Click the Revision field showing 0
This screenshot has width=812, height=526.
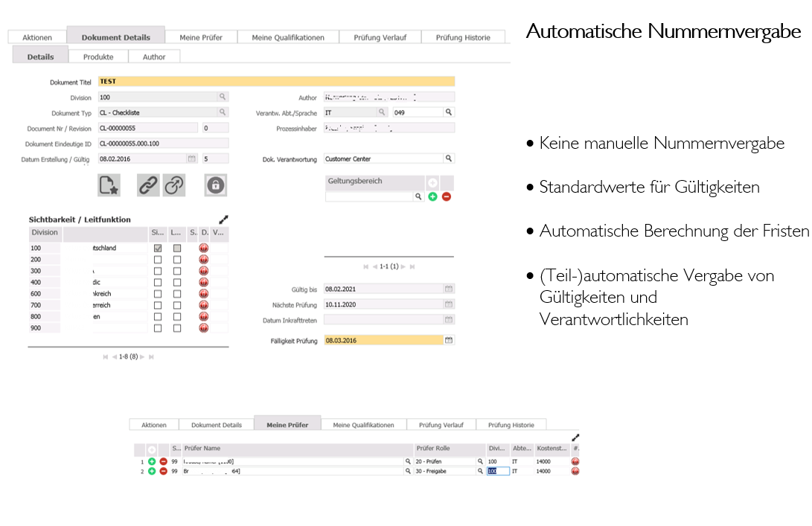pos(215,128)
